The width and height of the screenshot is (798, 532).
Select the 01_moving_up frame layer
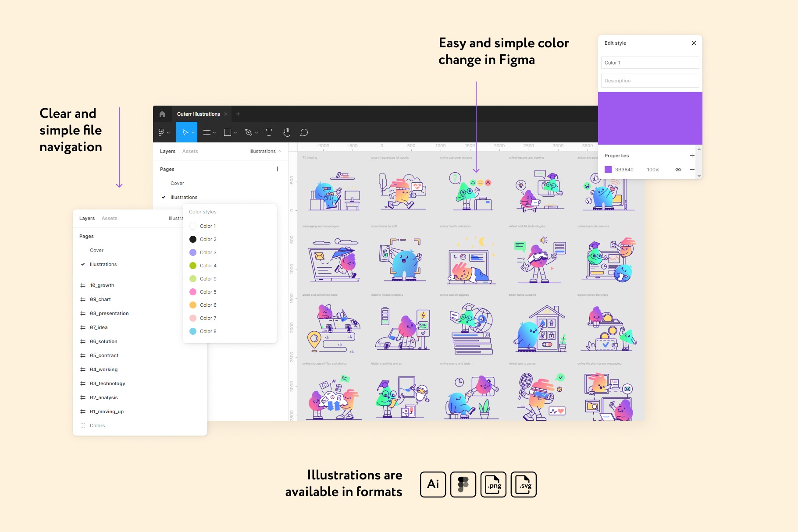107,411
